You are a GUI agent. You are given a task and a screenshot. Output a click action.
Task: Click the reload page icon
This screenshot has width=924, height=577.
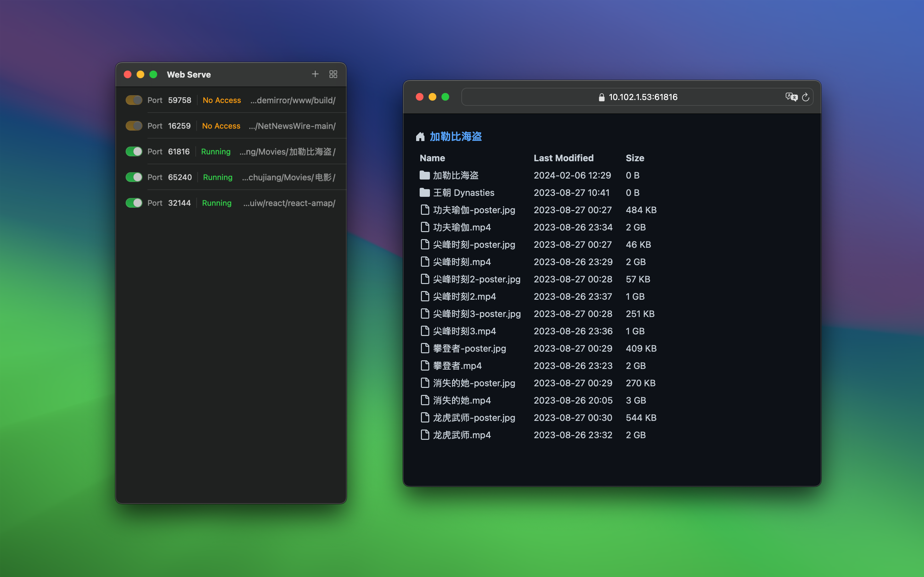point(806,97)
